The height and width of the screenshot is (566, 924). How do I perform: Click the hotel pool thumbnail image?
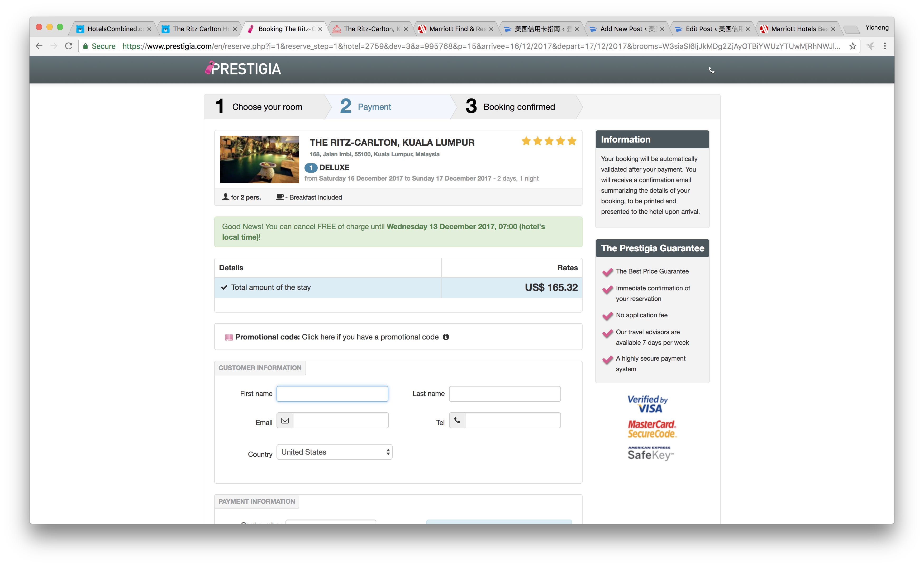point(260,159)
